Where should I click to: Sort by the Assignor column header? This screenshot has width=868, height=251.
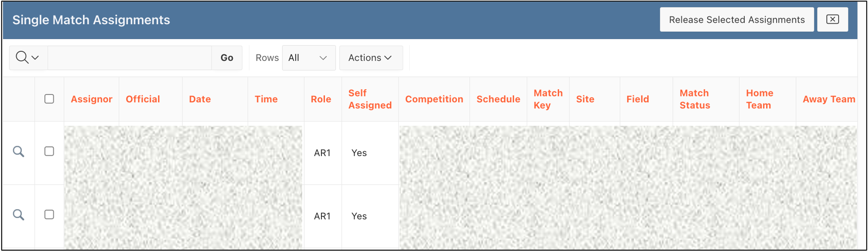91,99
